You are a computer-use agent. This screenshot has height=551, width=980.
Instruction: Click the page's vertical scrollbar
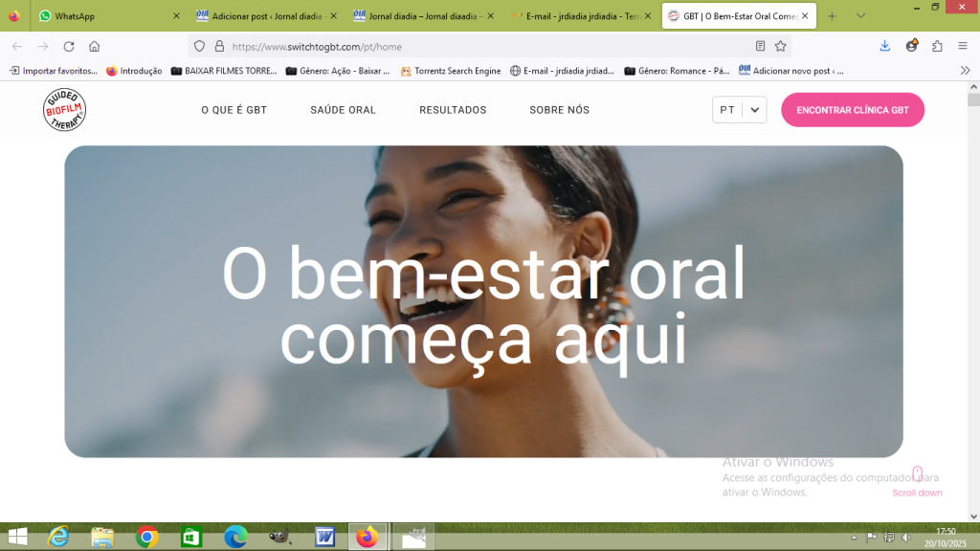click(x=973, y=287)
